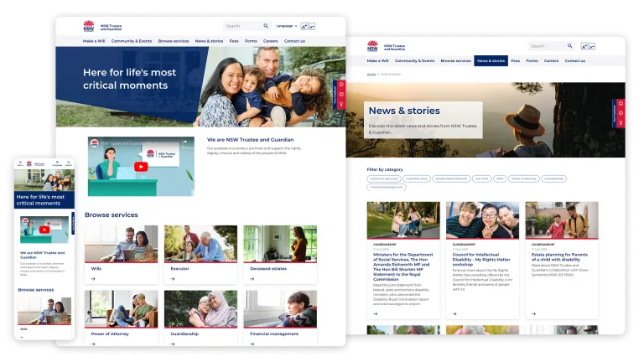Click into the News & stories page search field
644x362 pixels.
click(548, 46)
